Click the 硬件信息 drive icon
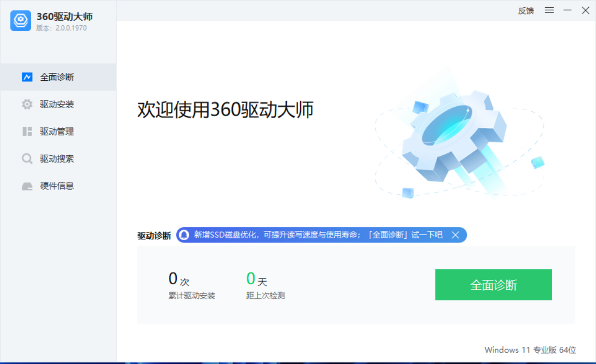 [27, 186]
